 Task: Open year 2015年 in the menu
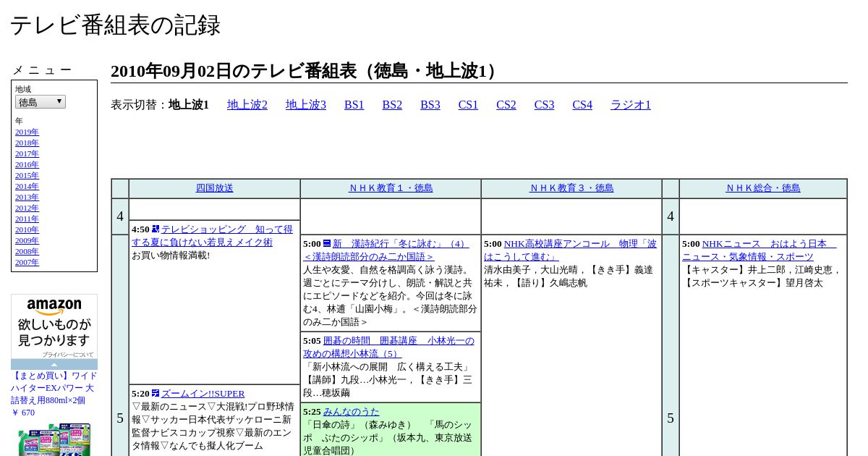coord(27,175)
